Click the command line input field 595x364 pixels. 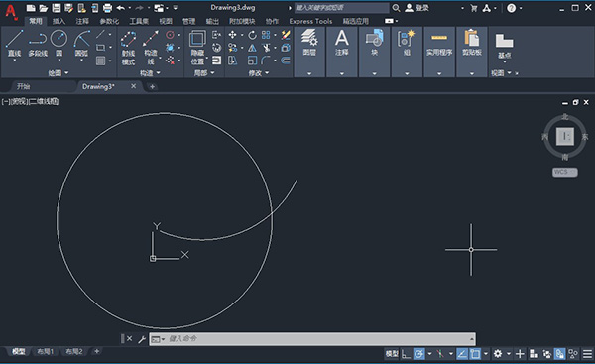pos(312,339)
